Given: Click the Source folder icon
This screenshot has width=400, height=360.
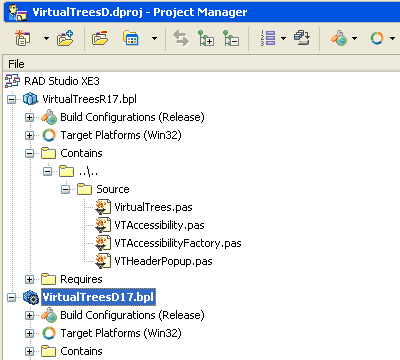Looking at the screenshot, I should [84, 189].
